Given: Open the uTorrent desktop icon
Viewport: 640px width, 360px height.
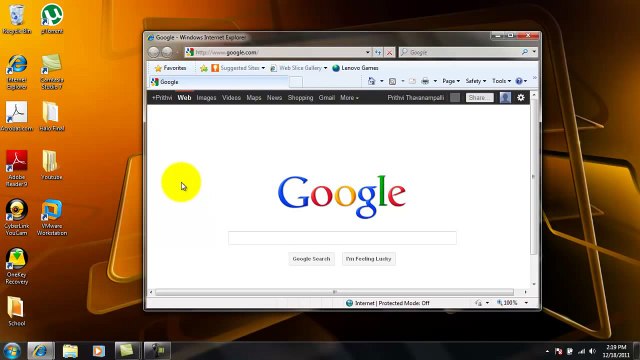Looking at the screenshot, I should (x=52, y=19).
